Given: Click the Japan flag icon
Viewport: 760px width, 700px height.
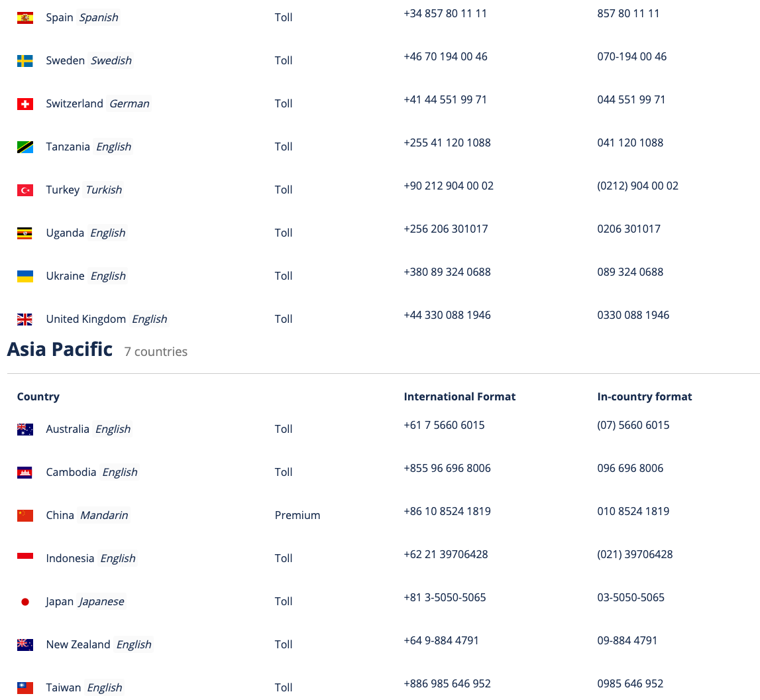Looking at the screenshot, I should click(25, 602).
